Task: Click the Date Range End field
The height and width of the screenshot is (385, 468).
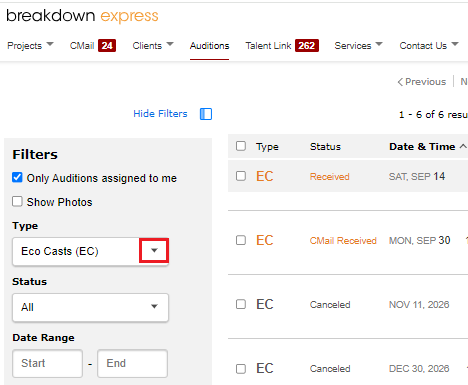Action: click(132, 363)
